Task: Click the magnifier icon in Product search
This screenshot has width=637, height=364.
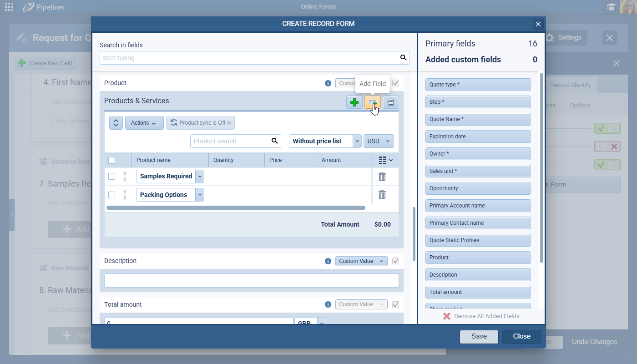Action: tap(274, 141)
